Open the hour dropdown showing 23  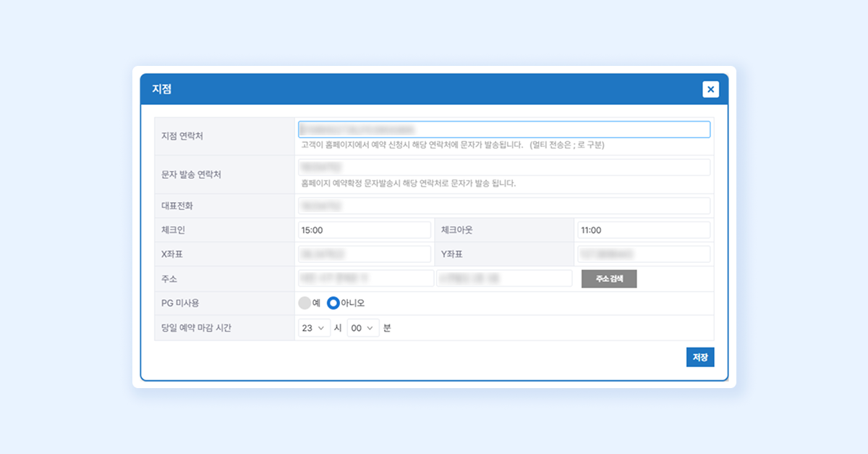click(x=315, y=328)
